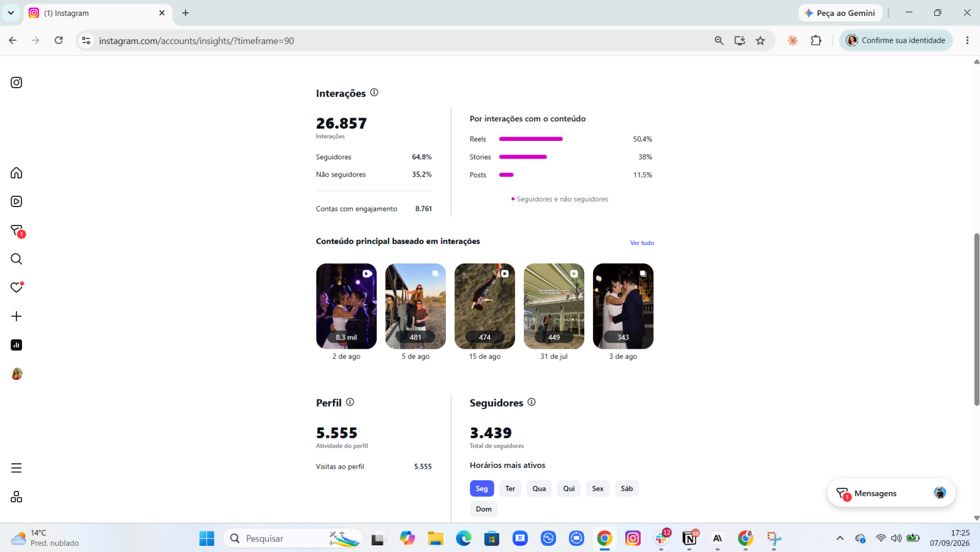Image resolution: width=980 pixels, height=552 pixels.
Task: Open the reel thumbnail dated 31 de jul
Action: tap(554, 306)
